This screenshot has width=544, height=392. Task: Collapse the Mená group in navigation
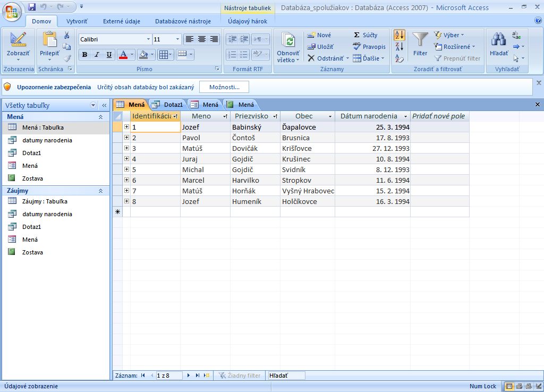click(100, 117)
